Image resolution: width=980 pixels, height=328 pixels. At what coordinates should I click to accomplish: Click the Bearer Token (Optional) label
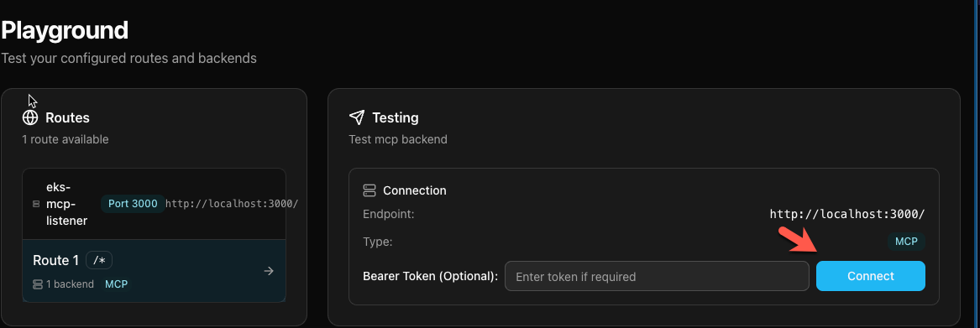(x=430, y=276)
